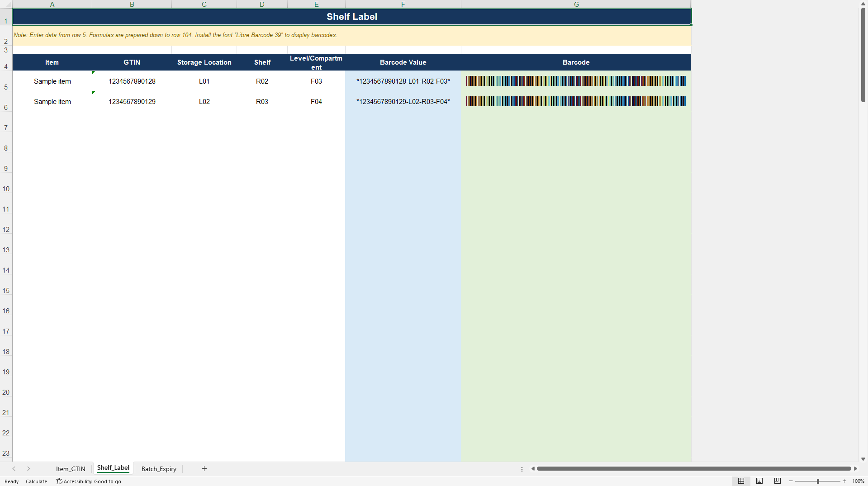The height and width of the screenshot is (486, 868).
Task: Click the barcode image in row 5
Action: click(x=576, y=81)
